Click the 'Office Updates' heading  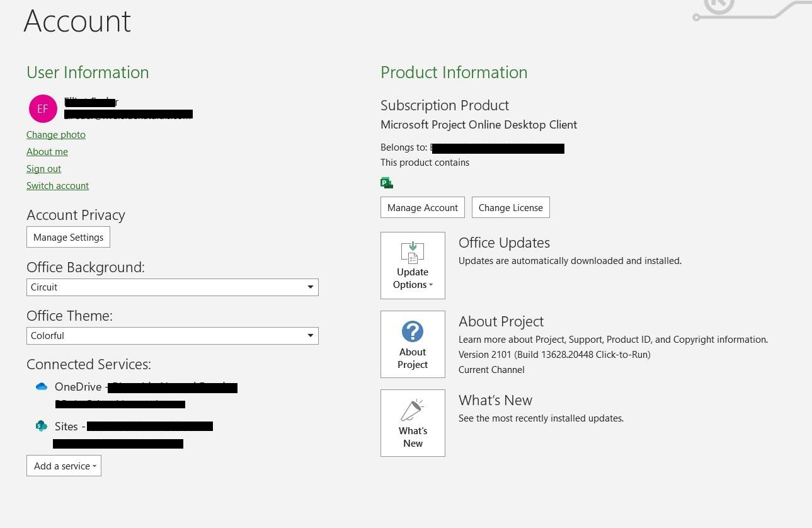point(504,243)
